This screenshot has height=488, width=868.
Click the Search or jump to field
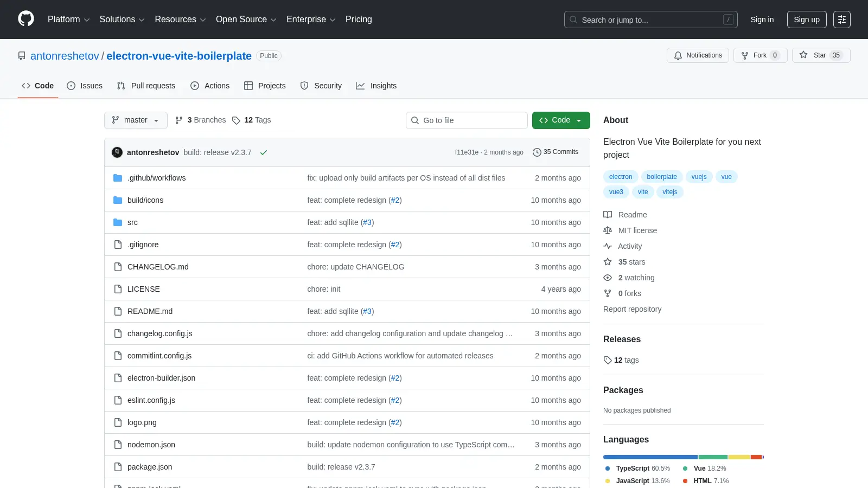click(651, 20)
